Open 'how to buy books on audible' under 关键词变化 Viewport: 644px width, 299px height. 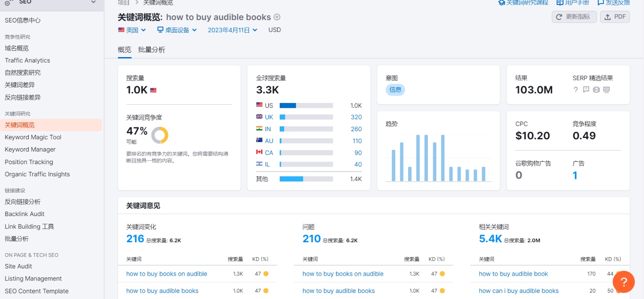(167, 274)
